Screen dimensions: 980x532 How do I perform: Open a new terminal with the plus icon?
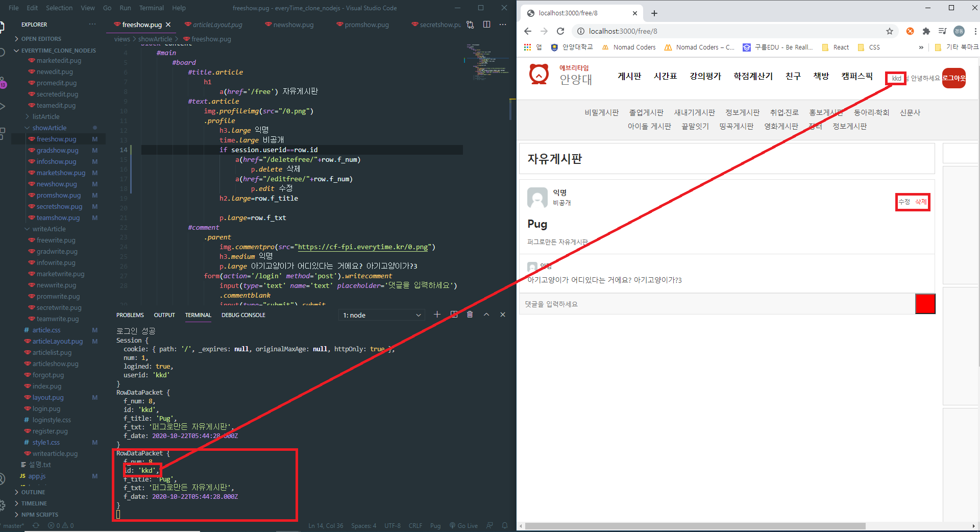click(x=437, y=315)
